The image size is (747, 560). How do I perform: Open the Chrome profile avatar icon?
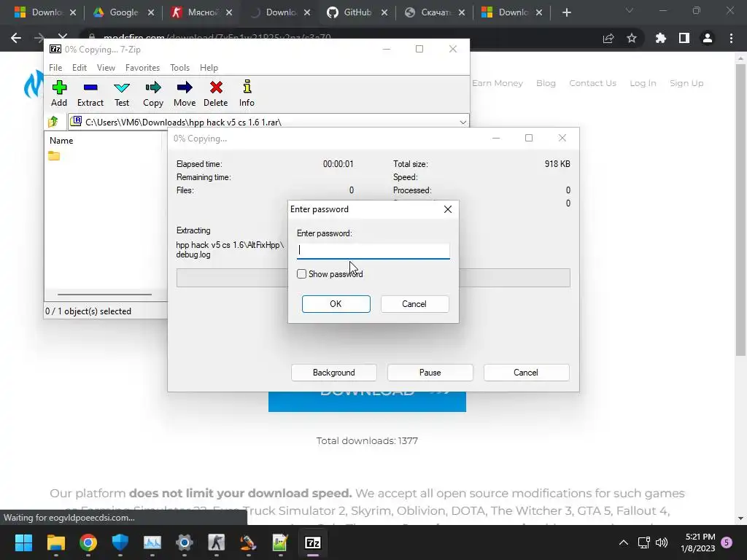click(x=708, y=38)
